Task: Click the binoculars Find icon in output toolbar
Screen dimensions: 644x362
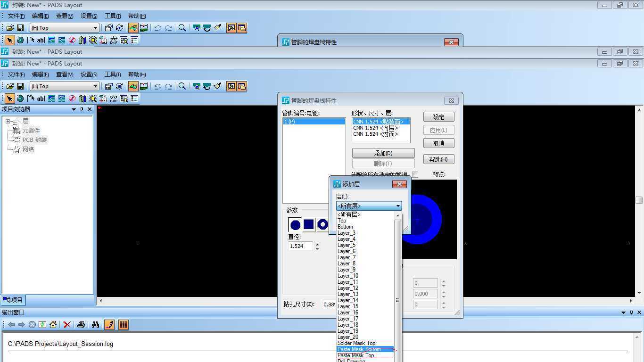Action: pos(95,324)
